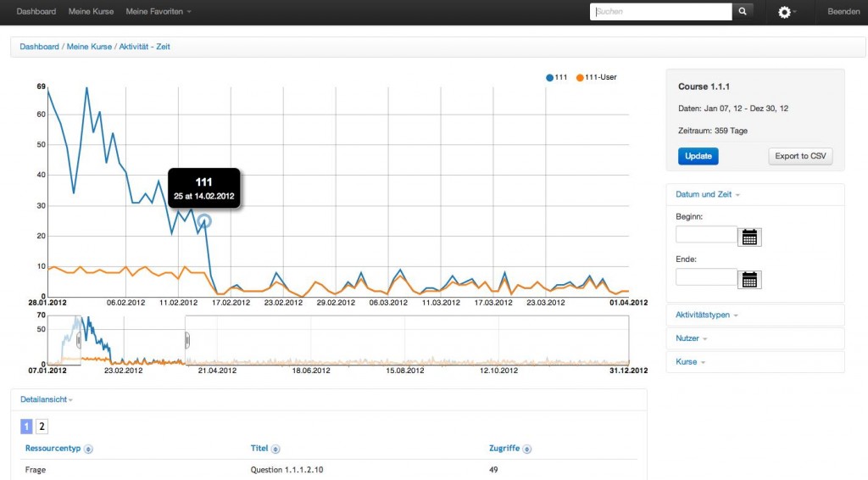
Task: Click the right handle of timeline range slider
Action: 187,339
